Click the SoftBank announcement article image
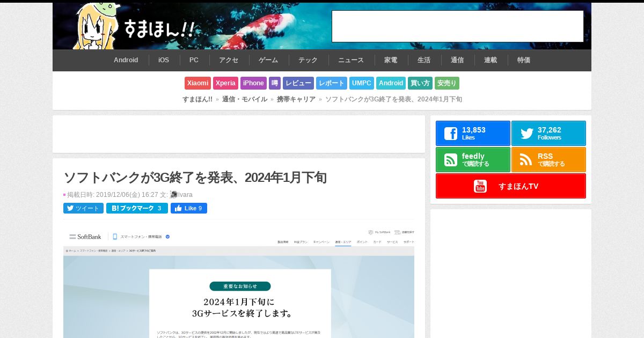The height and width of the screenshot is (338, 644). coord(239,282)
